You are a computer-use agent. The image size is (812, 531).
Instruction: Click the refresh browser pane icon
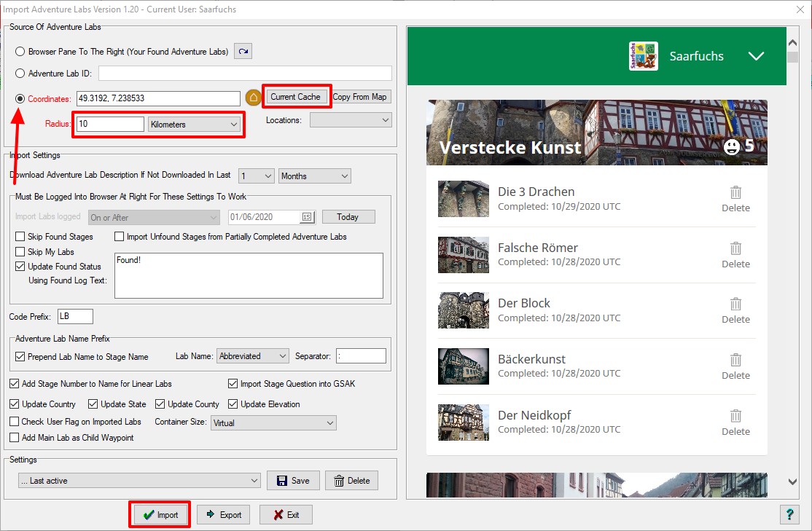243,51
